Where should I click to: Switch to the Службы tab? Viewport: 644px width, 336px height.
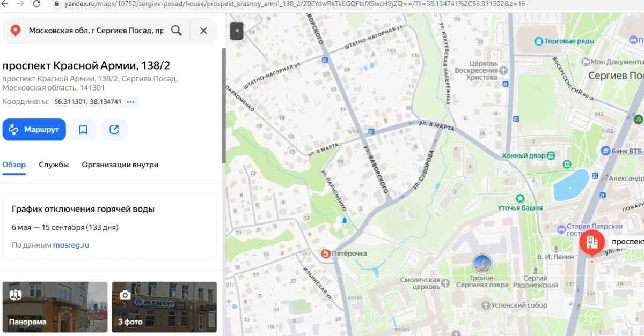pyautogui.click(x=54, y=165)
